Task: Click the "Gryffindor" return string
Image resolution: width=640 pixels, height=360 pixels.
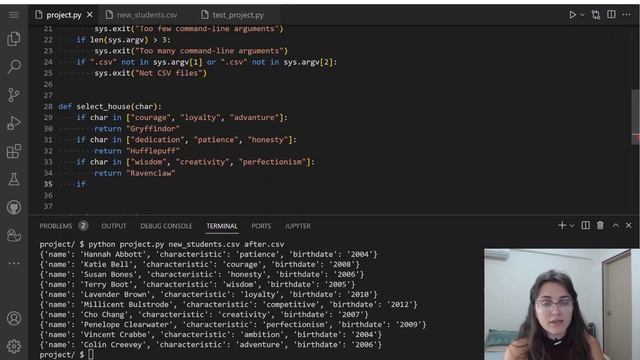Action: click(153, 129)
